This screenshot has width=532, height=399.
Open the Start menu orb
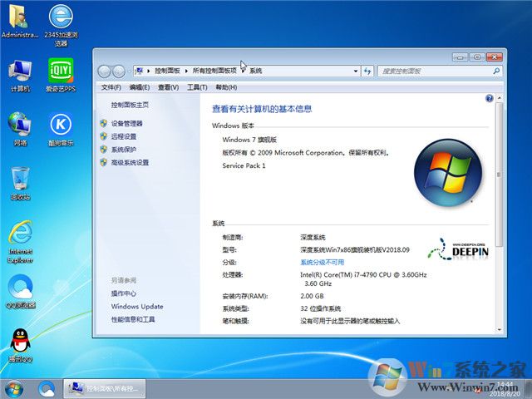pos(13,389)
